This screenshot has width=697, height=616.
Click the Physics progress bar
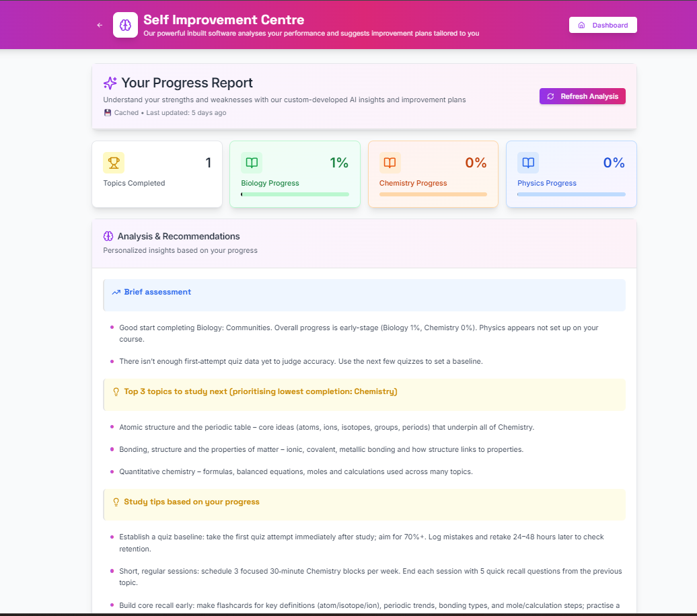pyautogui.click(x=571, y=194)
